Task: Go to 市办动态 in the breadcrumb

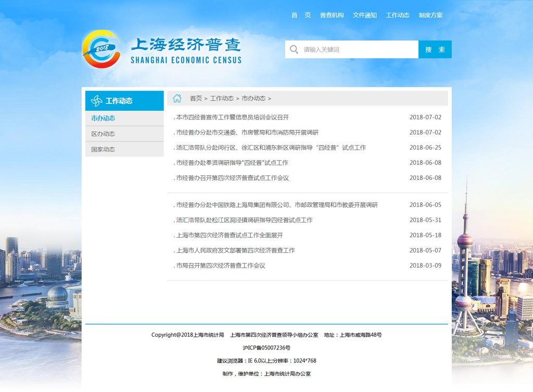Action: (x=253, y=98)
